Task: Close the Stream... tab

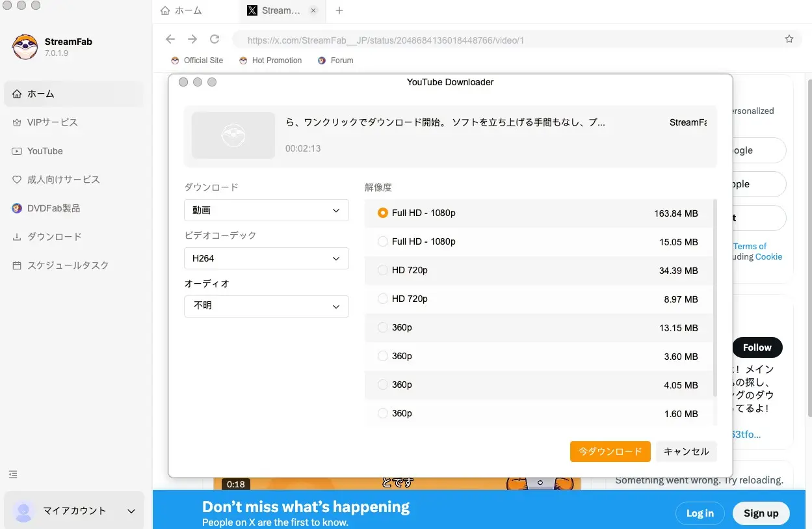Action: (313, 10)
